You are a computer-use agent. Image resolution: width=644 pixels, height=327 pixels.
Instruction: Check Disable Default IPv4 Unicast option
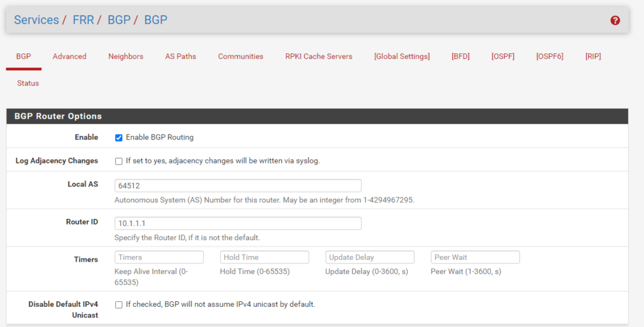(x=119, y=305)
